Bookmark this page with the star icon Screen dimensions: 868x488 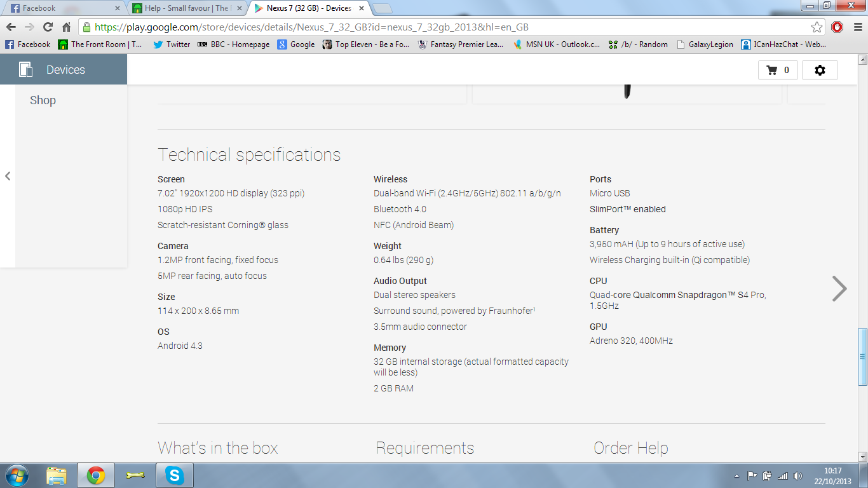coord(817,27)
